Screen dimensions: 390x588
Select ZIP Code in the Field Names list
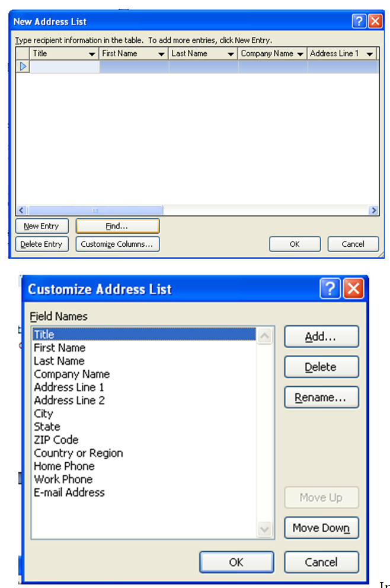coord(56,440)
